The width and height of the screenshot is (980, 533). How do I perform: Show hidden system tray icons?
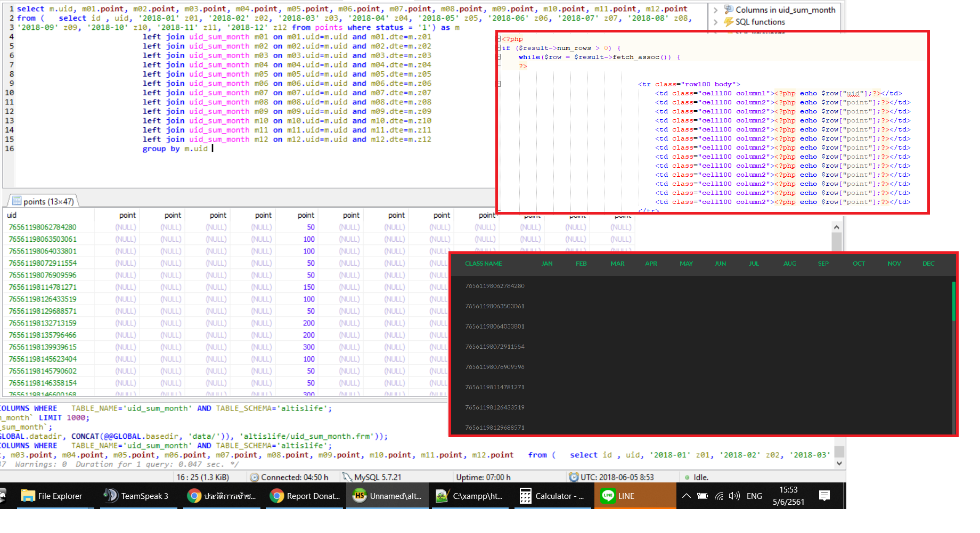coord(687,496)
